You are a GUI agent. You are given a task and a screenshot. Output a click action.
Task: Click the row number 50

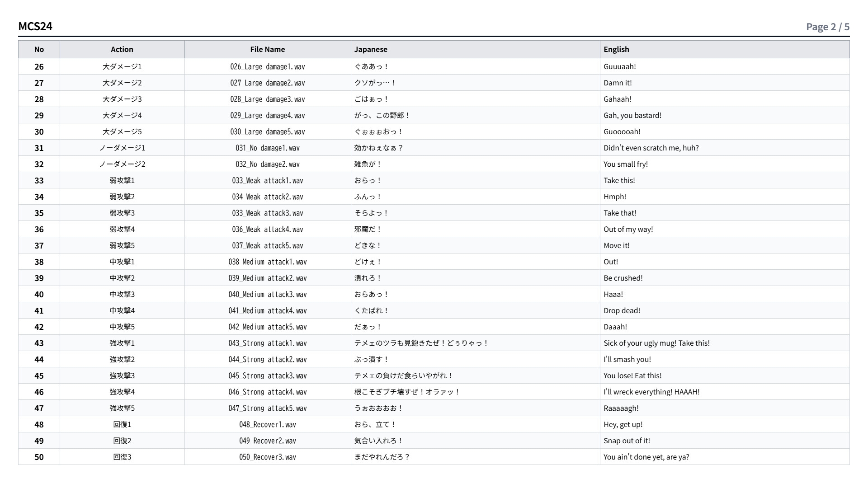[x=39, y=457]
